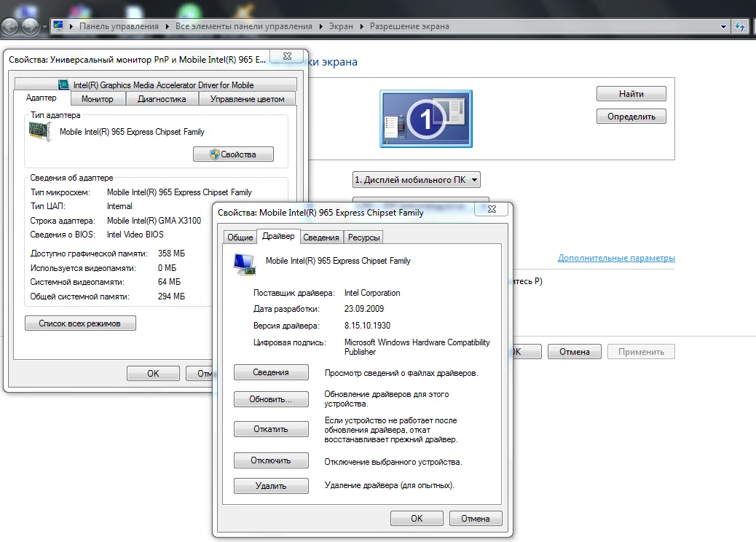Click the Microsoft Windows Hardware Compatibility Publisher signature text
This screenshot has width=756, height=542.
pos(417,347)
